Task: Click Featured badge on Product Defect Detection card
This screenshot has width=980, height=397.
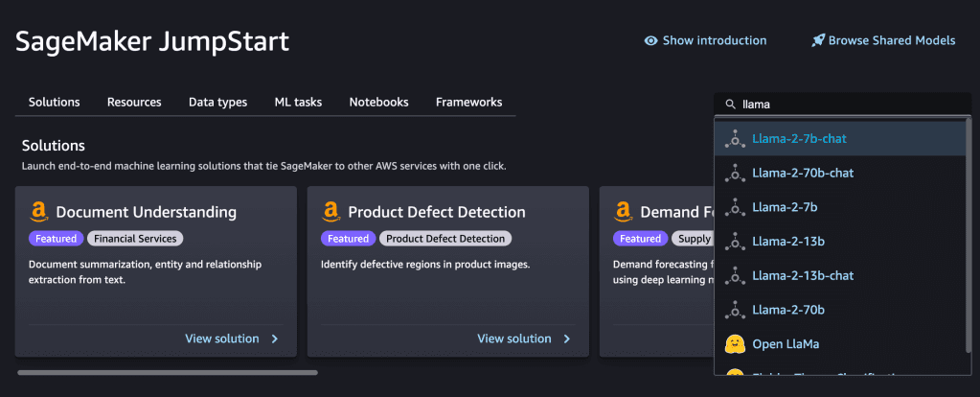Action: [x=348, y=238]
